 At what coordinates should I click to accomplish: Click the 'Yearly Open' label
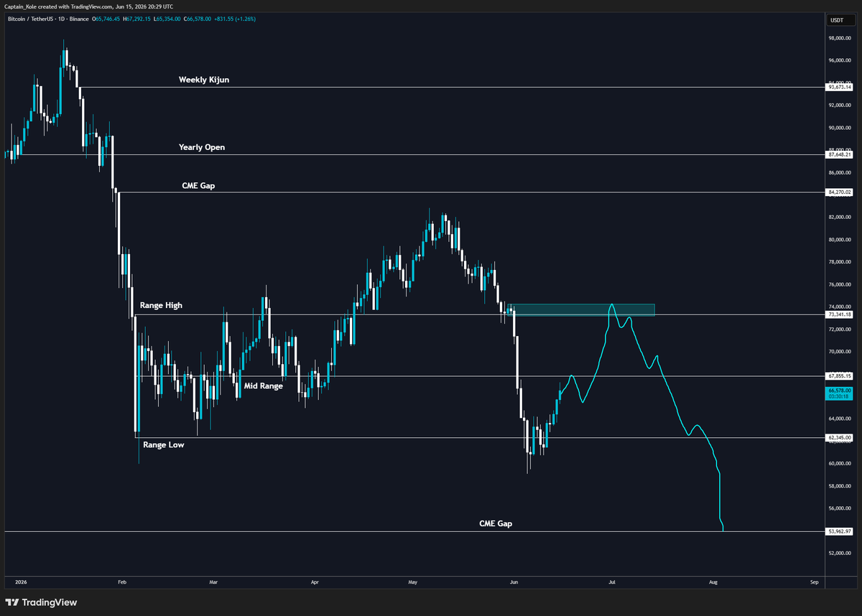202,147
